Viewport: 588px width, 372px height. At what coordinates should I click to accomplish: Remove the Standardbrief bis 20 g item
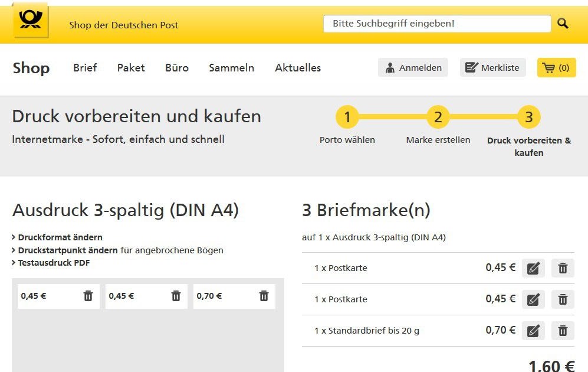click(563, 331)
